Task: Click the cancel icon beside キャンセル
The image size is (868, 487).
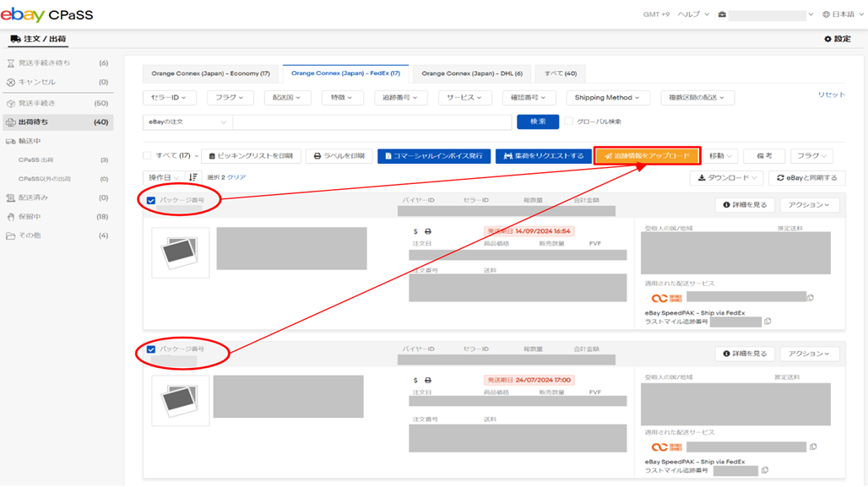Action: click(x=10, y=82)
